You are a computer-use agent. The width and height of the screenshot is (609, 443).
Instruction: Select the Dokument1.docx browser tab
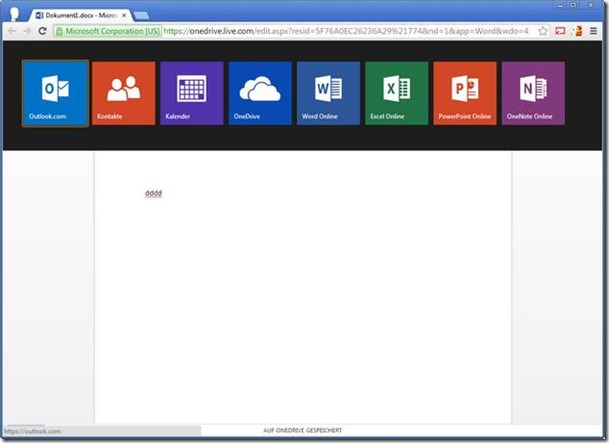(x=78, y=16)
